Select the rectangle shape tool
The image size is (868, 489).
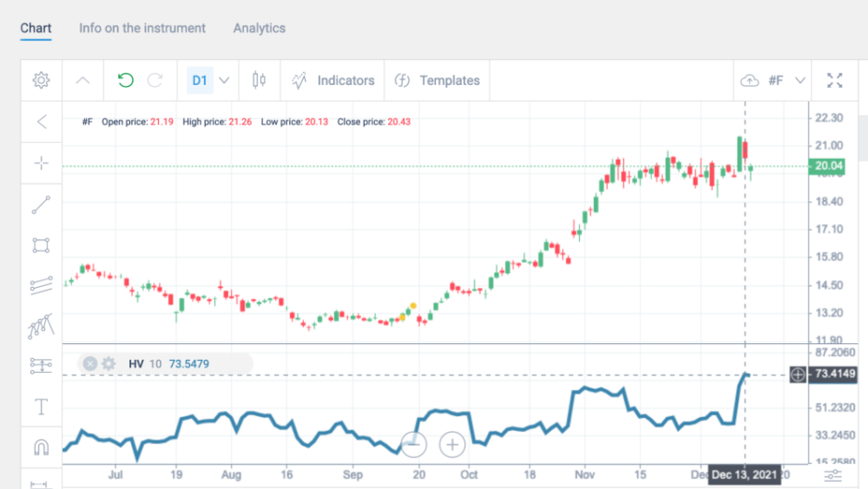coord(41,245)
